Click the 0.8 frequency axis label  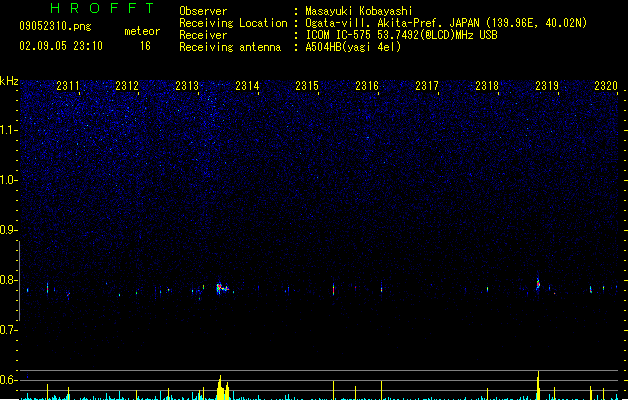pyautogui.click(x=8, y=280)
